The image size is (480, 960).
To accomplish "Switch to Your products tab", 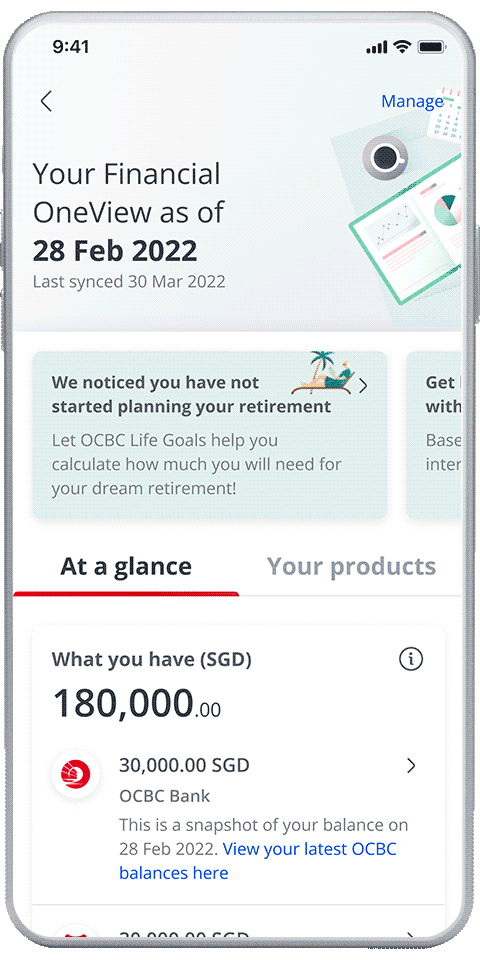I will click(x=351, y=566).
